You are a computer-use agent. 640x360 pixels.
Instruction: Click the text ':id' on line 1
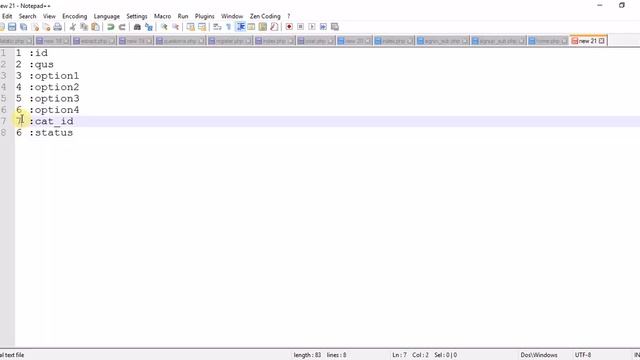[x=38, y=53]
